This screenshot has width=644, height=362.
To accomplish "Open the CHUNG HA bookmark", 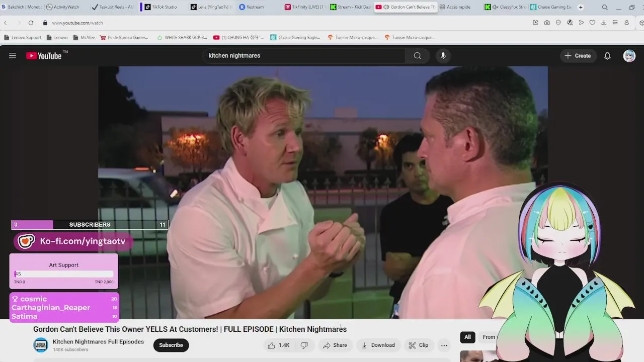I will point(238,37).
